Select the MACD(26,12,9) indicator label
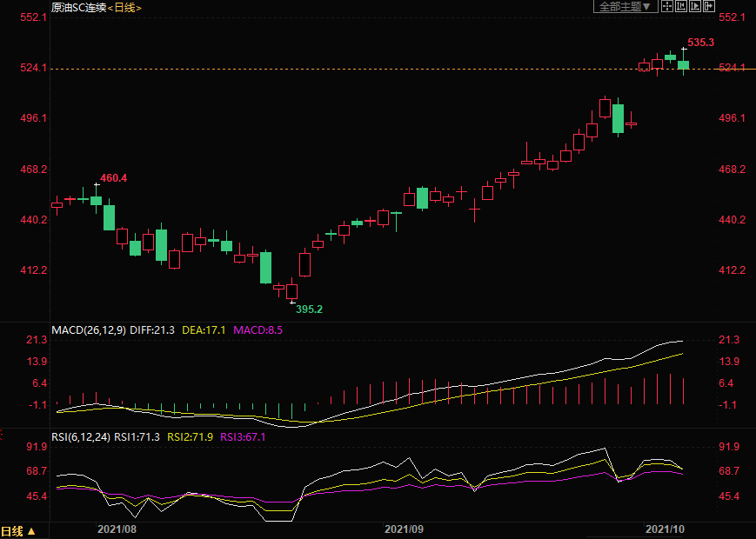 (89, 330)
